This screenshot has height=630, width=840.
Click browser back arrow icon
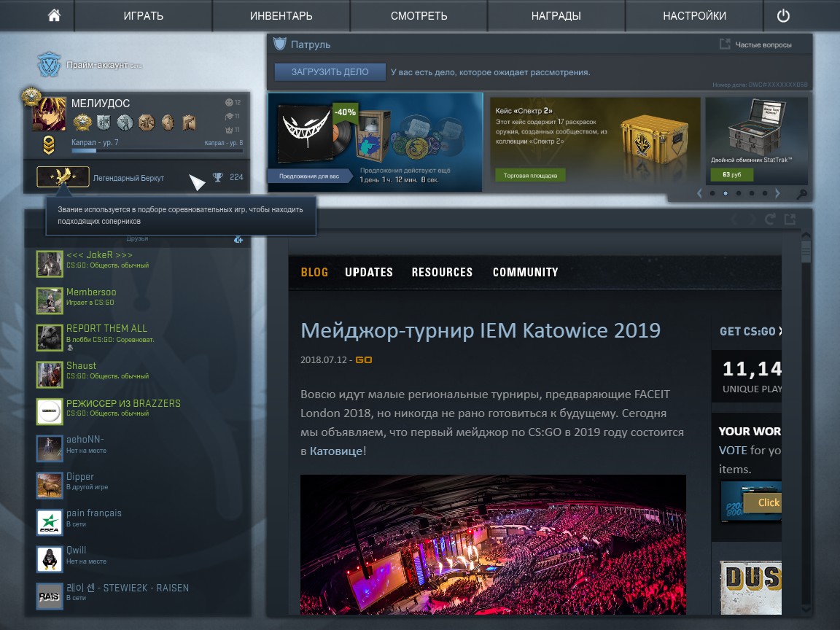pyautogui.click(x=734, y=219)
